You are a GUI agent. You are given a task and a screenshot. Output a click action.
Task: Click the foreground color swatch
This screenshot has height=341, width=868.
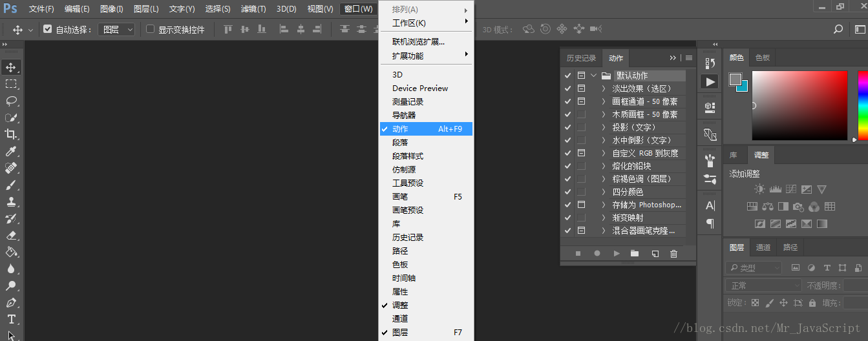[735, 79]
